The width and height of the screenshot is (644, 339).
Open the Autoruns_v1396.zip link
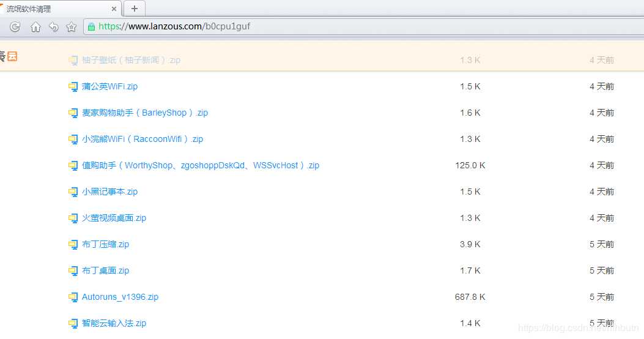(x=120, y=297)
